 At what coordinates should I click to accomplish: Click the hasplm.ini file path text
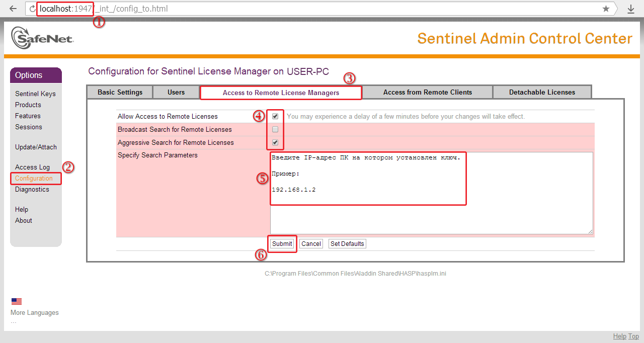pos(356,274)
